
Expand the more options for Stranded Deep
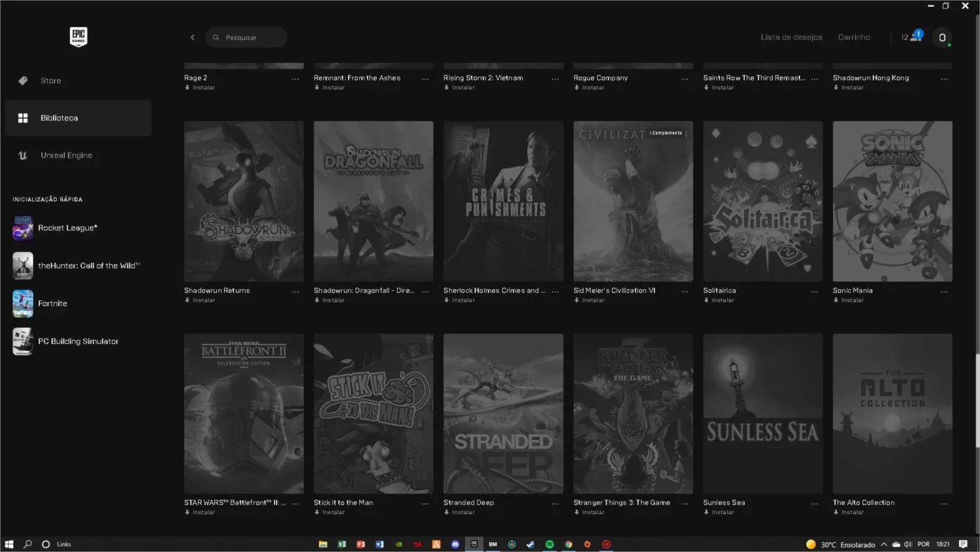pyautogui.click(x=555, y=504)
